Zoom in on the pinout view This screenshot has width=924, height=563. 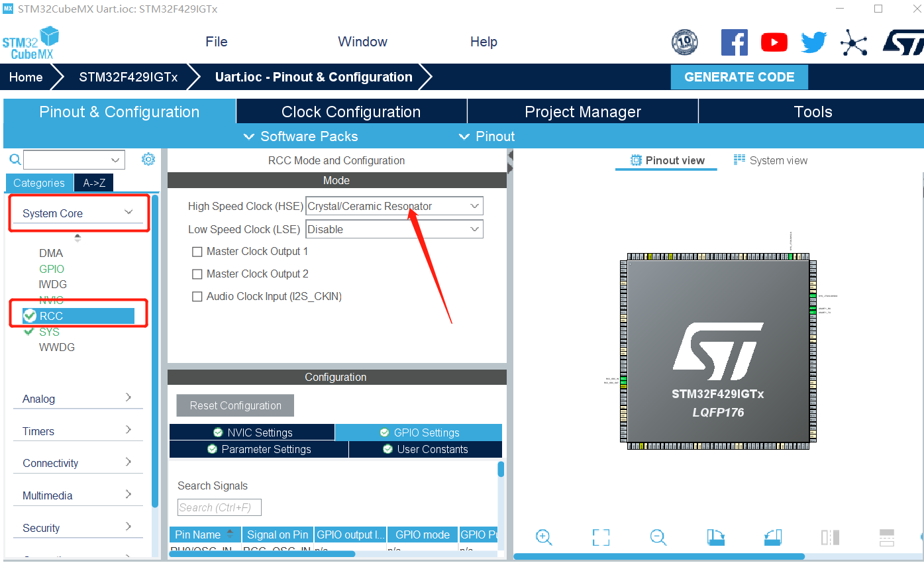pyautogui.click(x=544, y=537)
